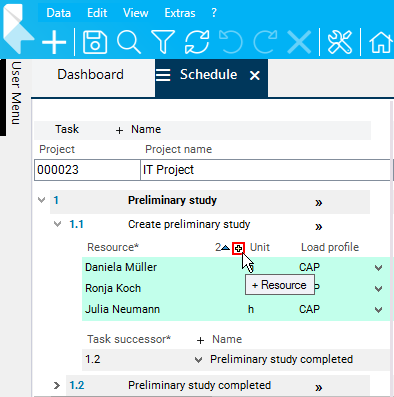Open the task successor 1.2 dropdown

[x=199, y=360]
